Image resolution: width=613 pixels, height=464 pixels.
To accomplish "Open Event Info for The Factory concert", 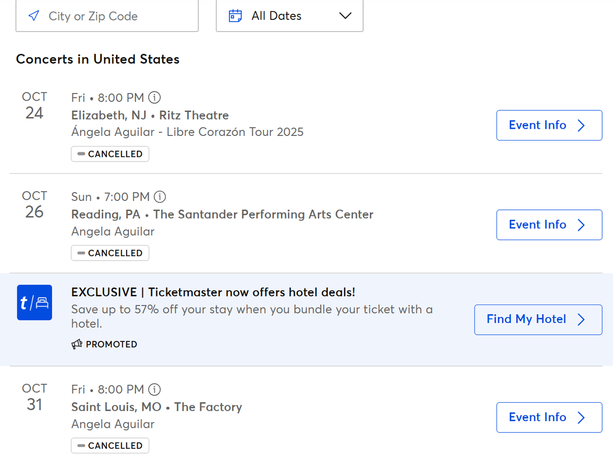I will pyautogui.click(x=549, y=418).
